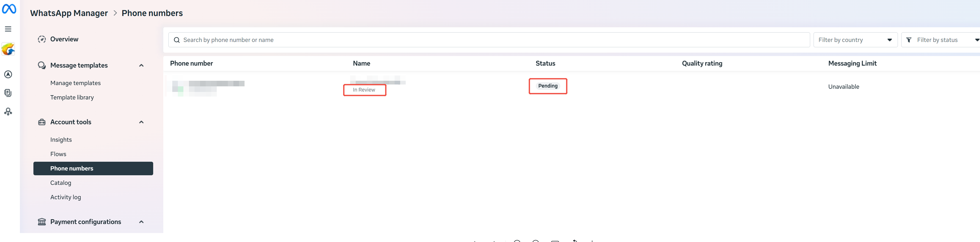Navigate to the Activity log

pos(65,197)
